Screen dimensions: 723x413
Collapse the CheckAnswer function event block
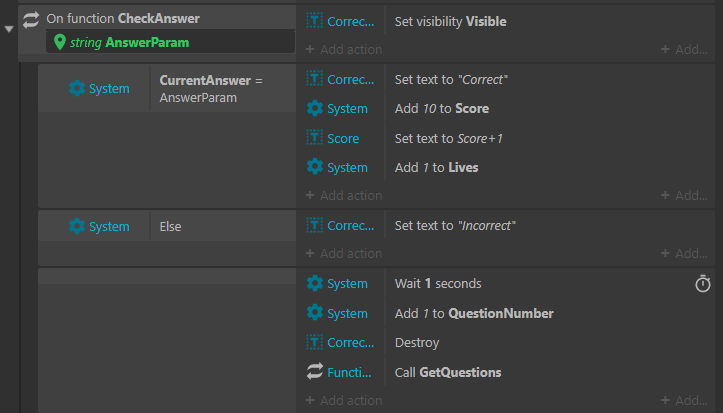9,29
